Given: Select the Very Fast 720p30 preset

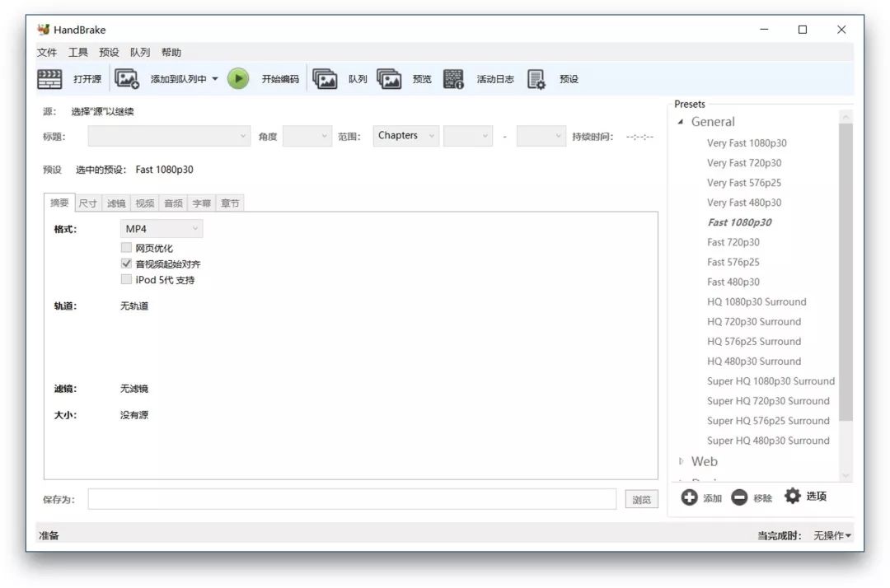Looking at the screenshot, I should [744, 163].
